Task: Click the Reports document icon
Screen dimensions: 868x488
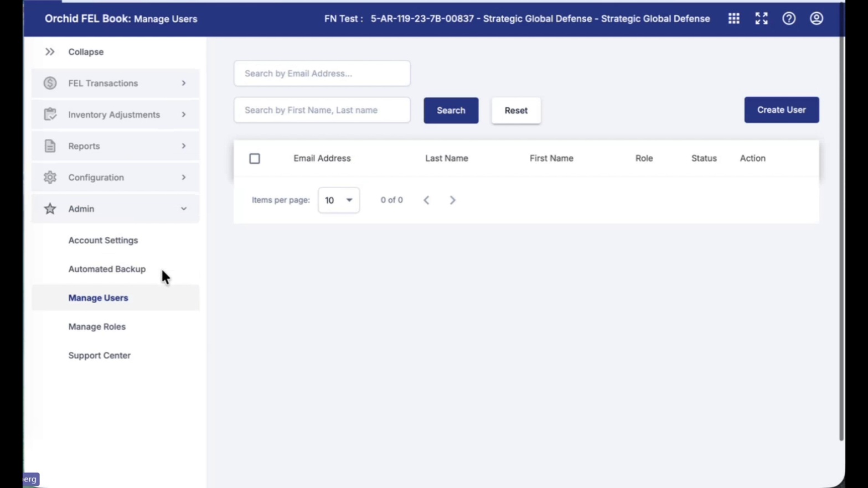Action: coord(50,146)
